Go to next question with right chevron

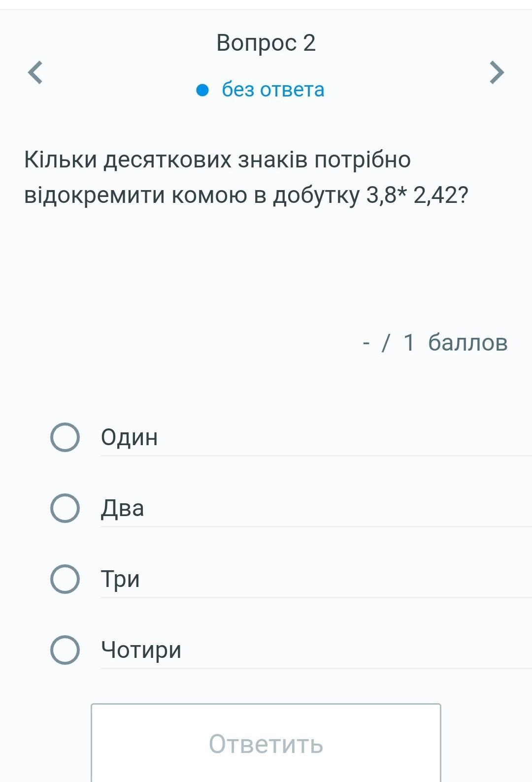coord(497,72)
